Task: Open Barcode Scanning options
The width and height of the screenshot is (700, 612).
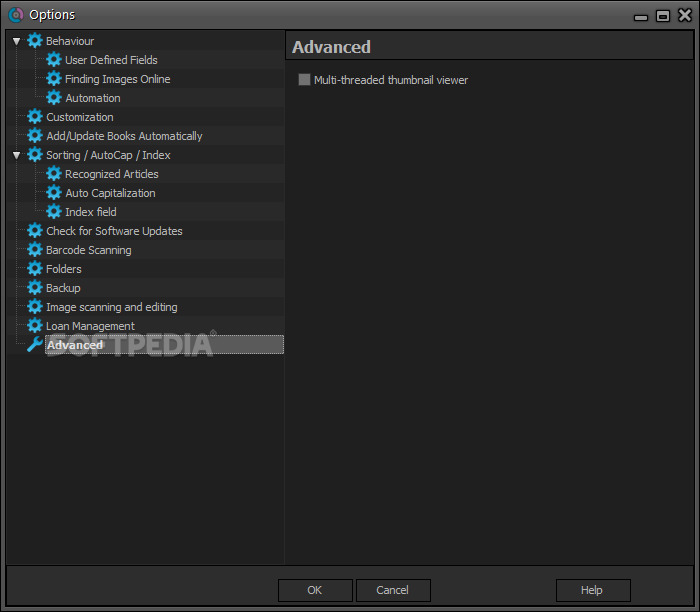Action: tap(88, 250)
